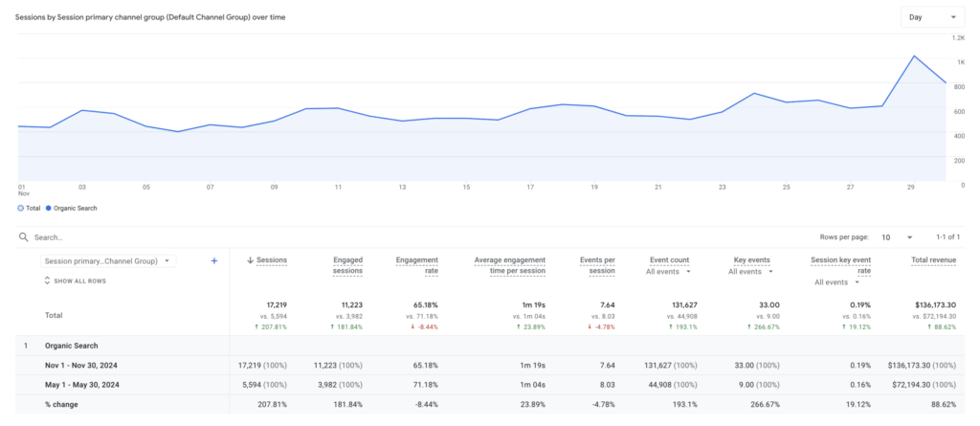Click Average engagement time per session header
The width and height of the screenshot is (980, 426).
pos(510,265)
